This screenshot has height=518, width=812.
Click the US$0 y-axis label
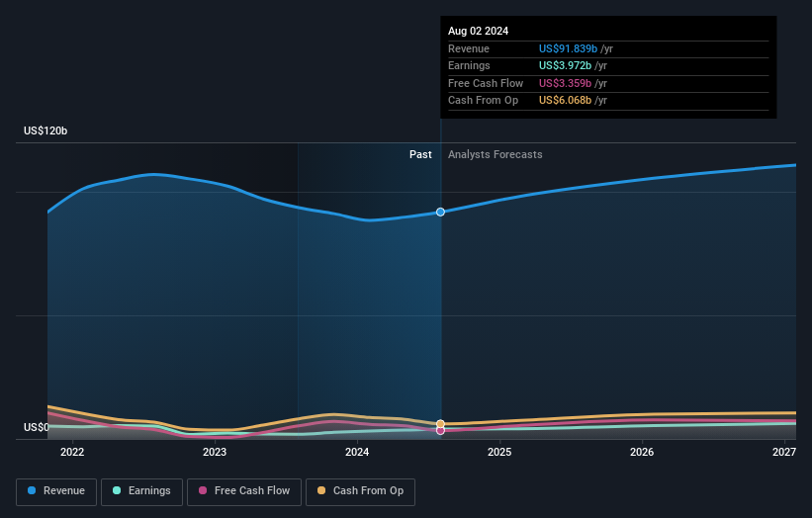(x=37, y=427)
